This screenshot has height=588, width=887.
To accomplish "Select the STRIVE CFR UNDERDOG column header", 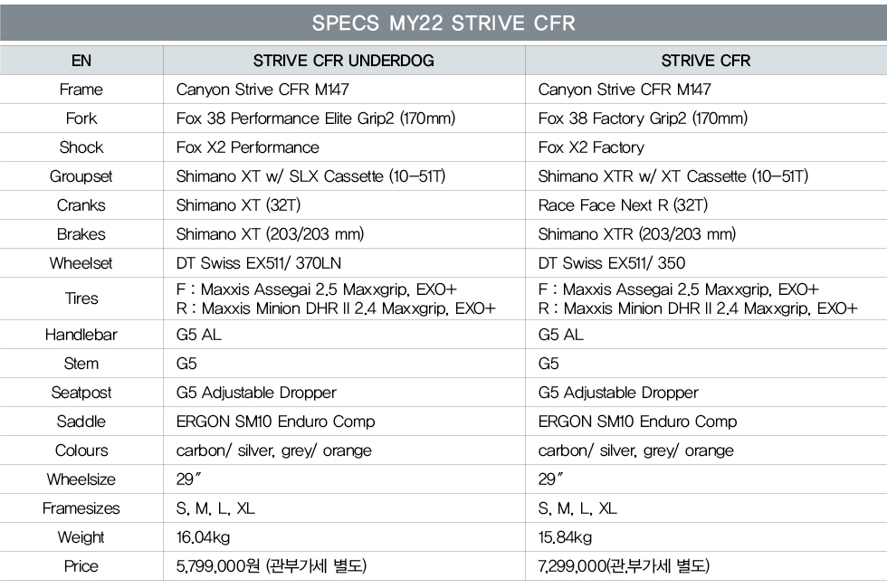I will (x=344, y=61).
